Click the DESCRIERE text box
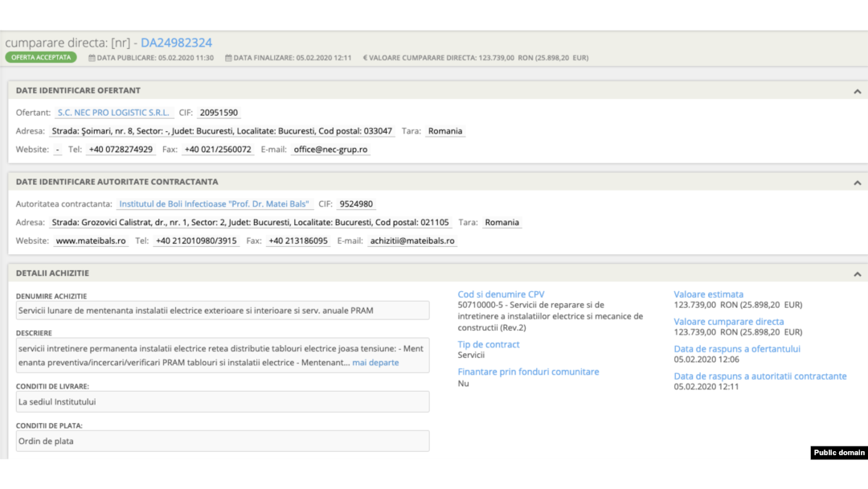 click(x=223, y=355)
